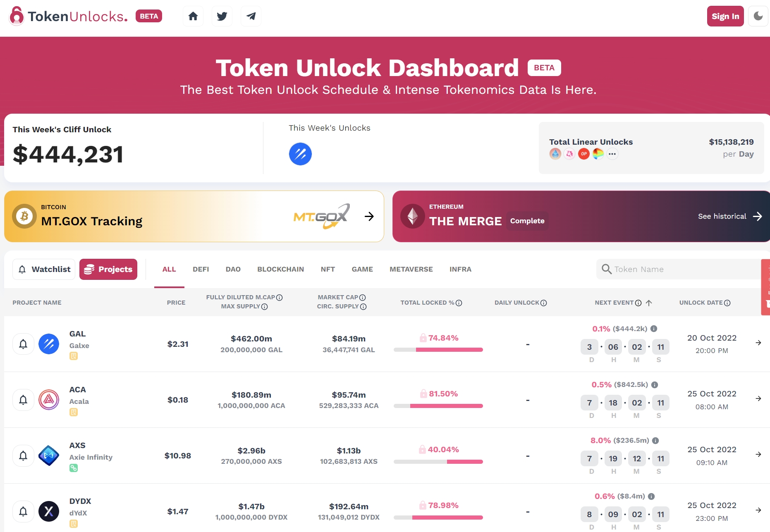This screenshot has height=532, width=770.
Task: Click GAL total locked progress bar
Action: click(x=438, y=350)
